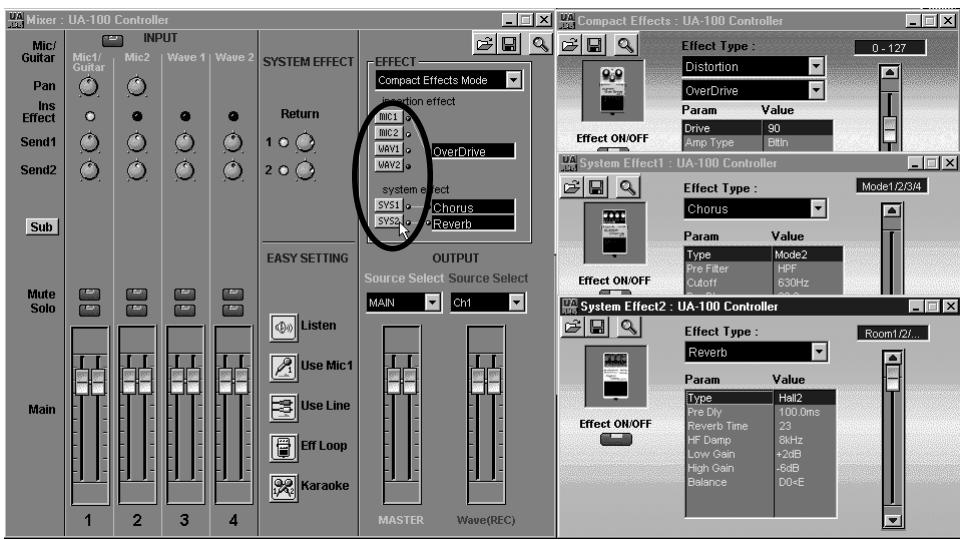Click the Sub button in mixer
Screen dimensions: 962x540
[42, 227]
